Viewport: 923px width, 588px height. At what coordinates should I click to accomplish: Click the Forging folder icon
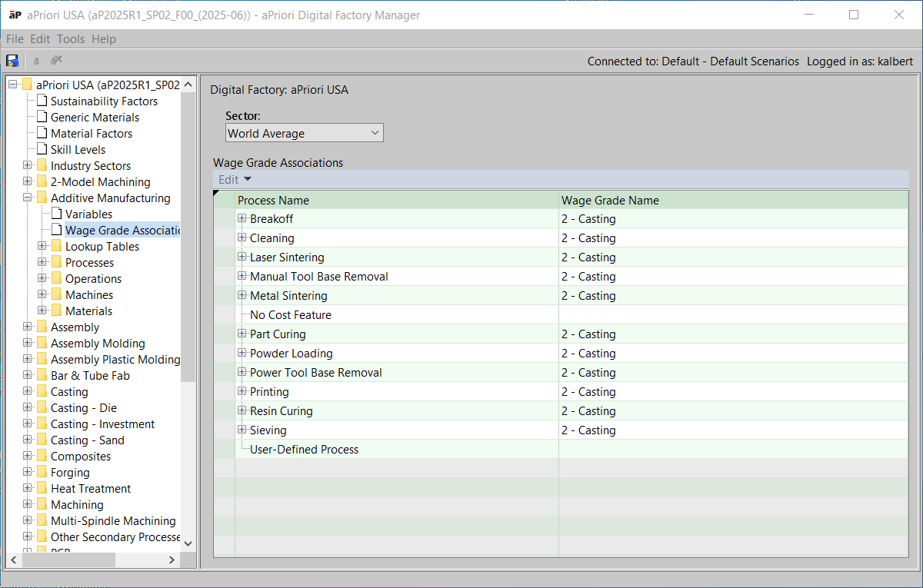point(42,472)
